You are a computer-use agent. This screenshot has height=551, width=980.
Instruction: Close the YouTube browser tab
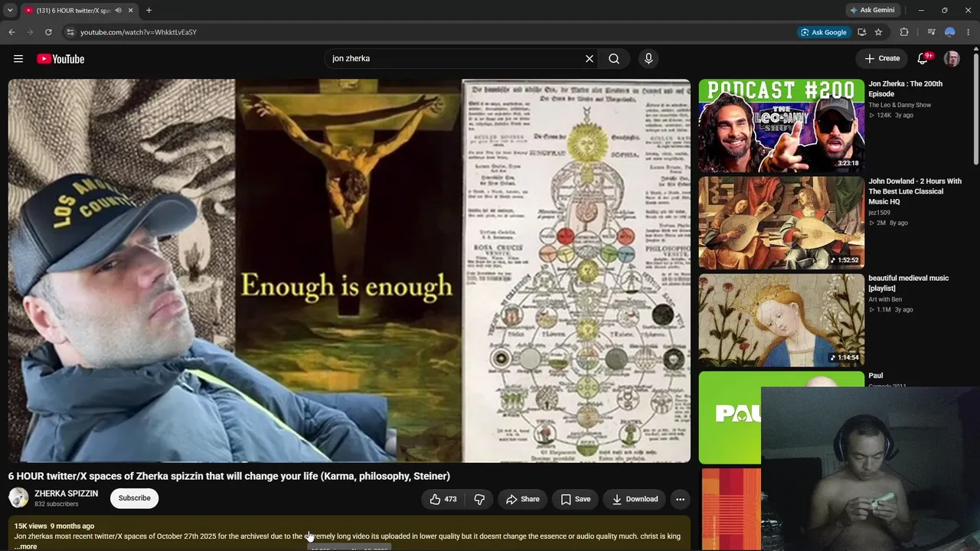pos(131,11)
